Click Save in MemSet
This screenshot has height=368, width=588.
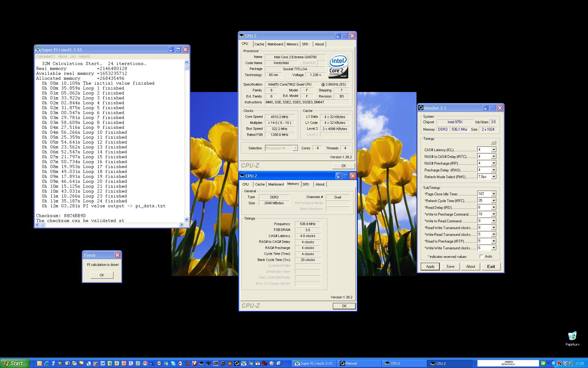[450, 266]
